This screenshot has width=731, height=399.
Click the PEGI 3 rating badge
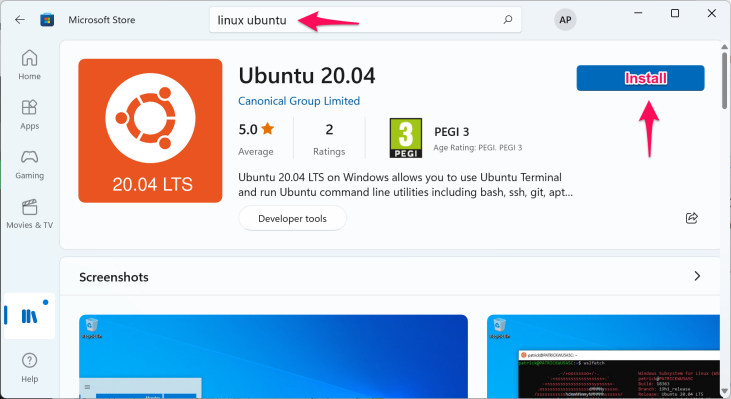coord(406,138)
